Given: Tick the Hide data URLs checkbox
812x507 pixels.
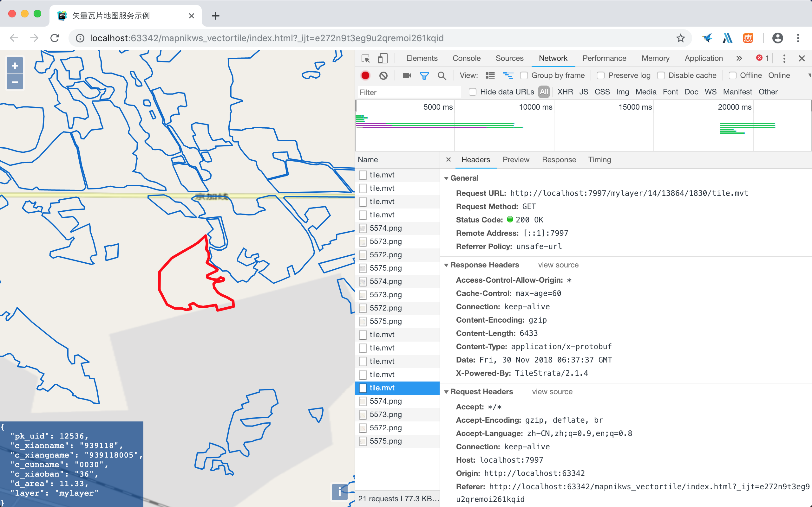Looking at the screenshot, I should (472, 92).
